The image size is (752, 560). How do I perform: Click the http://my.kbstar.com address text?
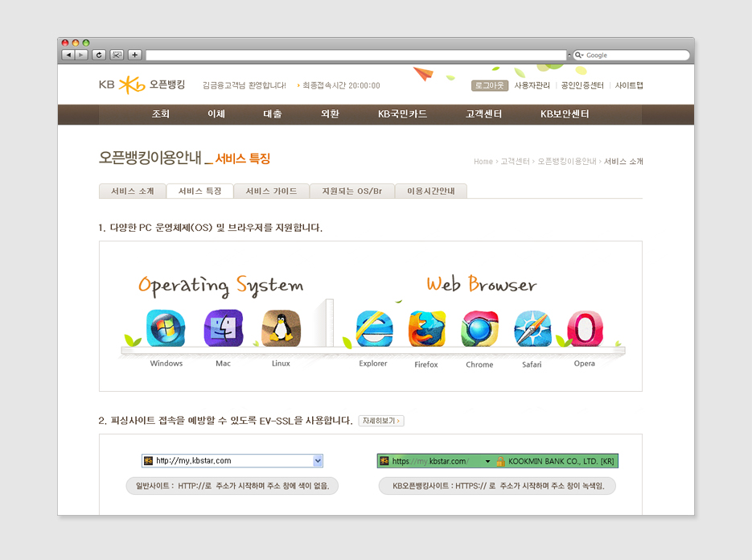pyautogui.click(x=194, y=461)
